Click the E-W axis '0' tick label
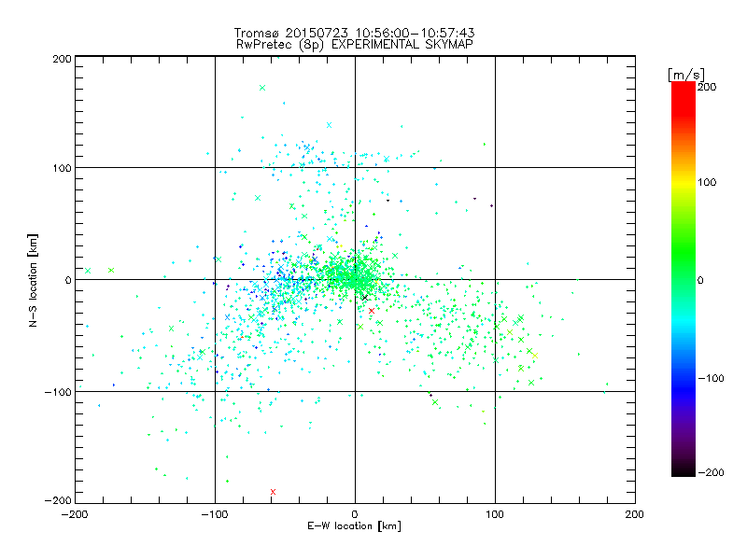This screenshot has width=747, height=560. pyautogui.click(x=355, y=514)
